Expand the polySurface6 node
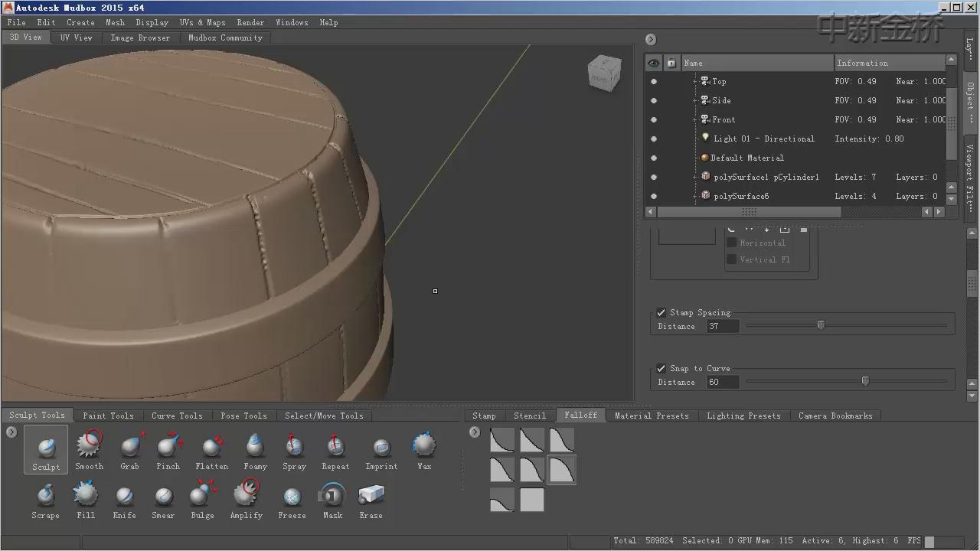This screenshot has width=980, height=551. click(x=695, y=196)
